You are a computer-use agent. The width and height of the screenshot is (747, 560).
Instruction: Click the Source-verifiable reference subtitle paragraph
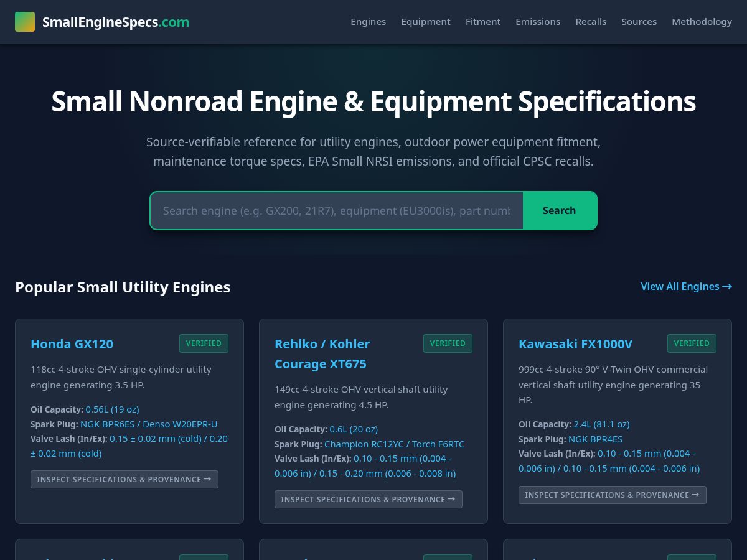coord(374,152)
